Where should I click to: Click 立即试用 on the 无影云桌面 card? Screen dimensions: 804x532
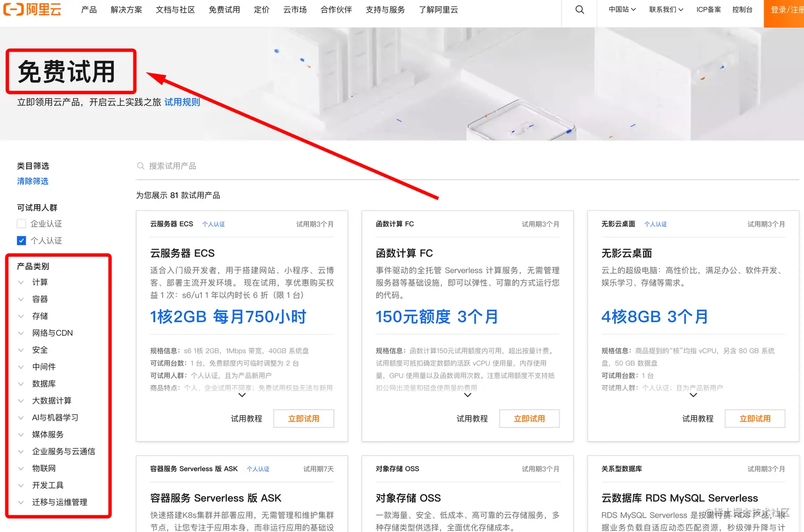pos(755,418)
